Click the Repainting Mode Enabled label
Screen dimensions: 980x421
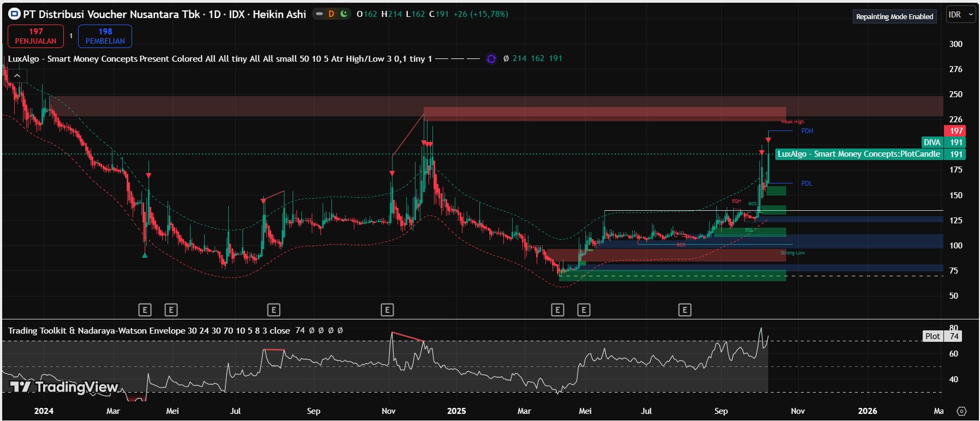click(x=894, y=17)
